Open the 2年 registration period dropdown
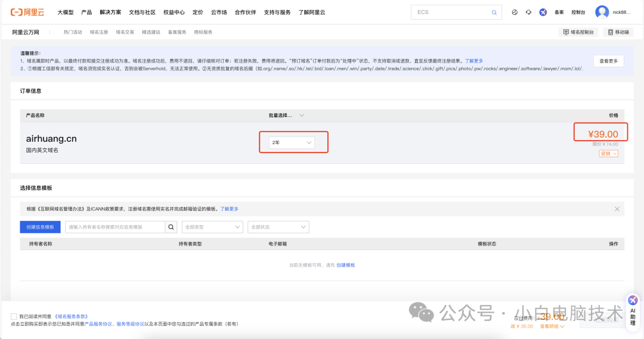Screen dimensions: 644x339 tap(292, 142)
